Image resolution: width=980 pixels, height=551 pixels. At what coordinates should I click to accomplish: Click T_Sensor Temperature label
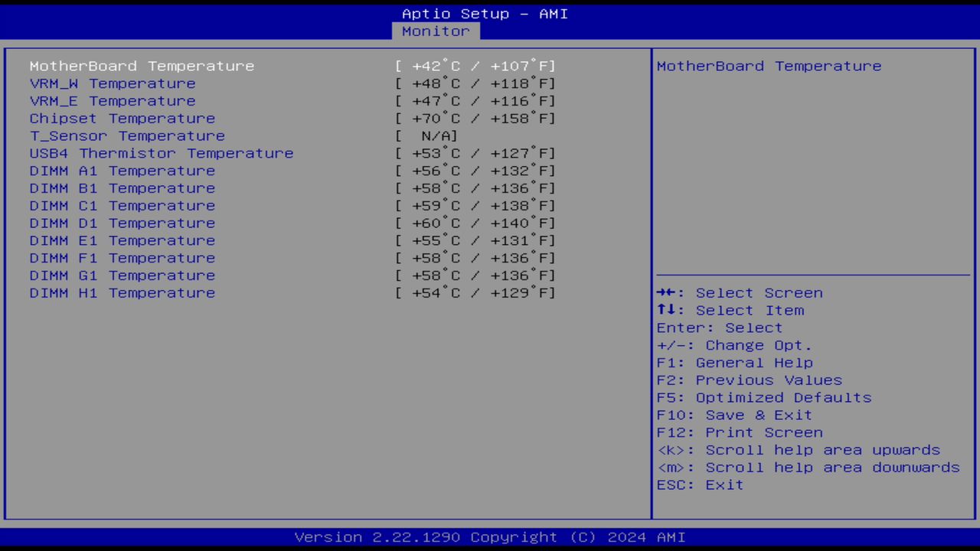pyautogui.click(x=127, y=135)
